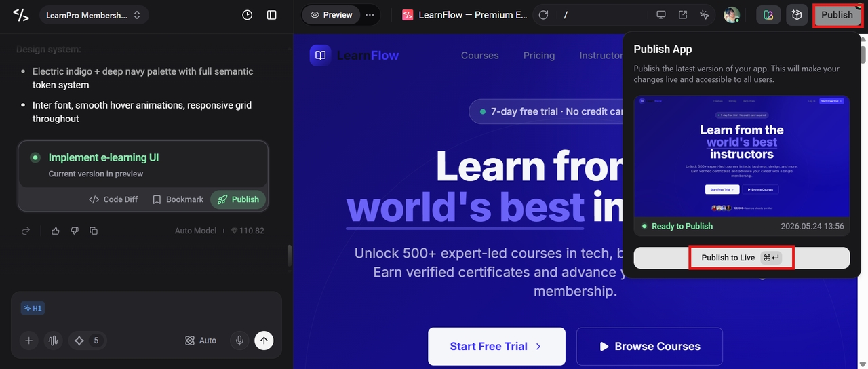Select the LearnFlow — Premium page tab
The image size is (868, 369).
(x=465, y=15)
